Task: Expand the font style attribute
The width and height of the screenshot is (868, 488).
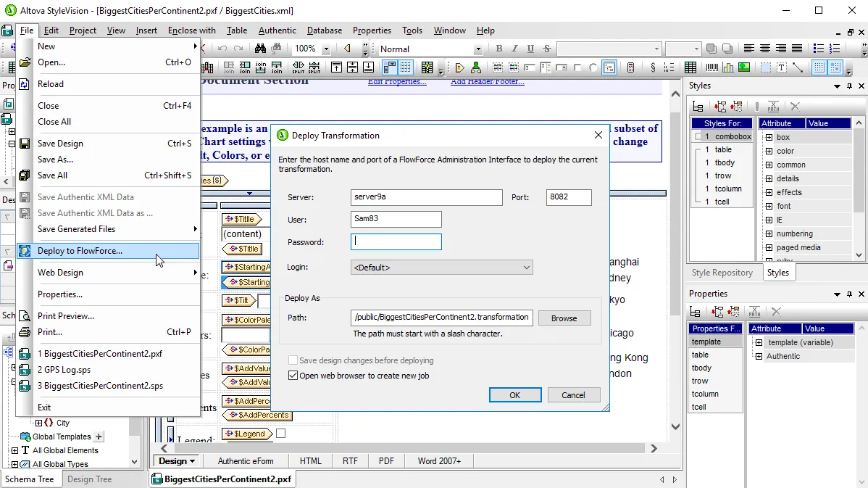Action: (769, 206)
